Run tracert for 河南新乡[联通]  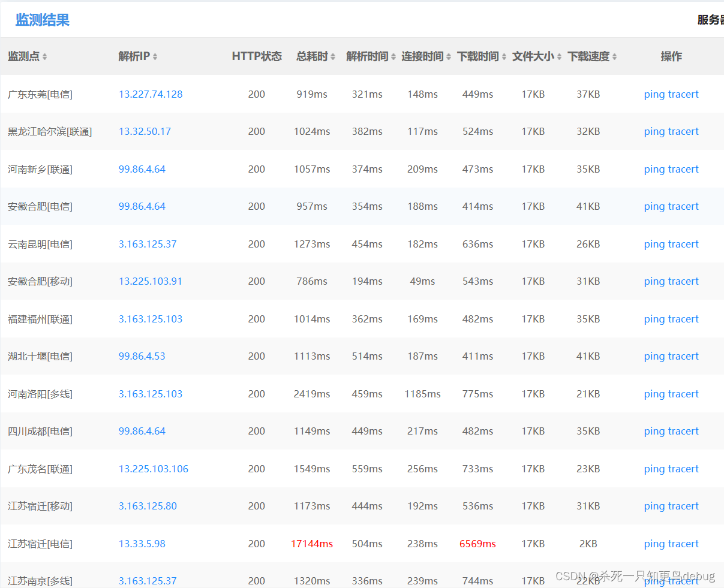pyautogui.click(x=683, y=169)
